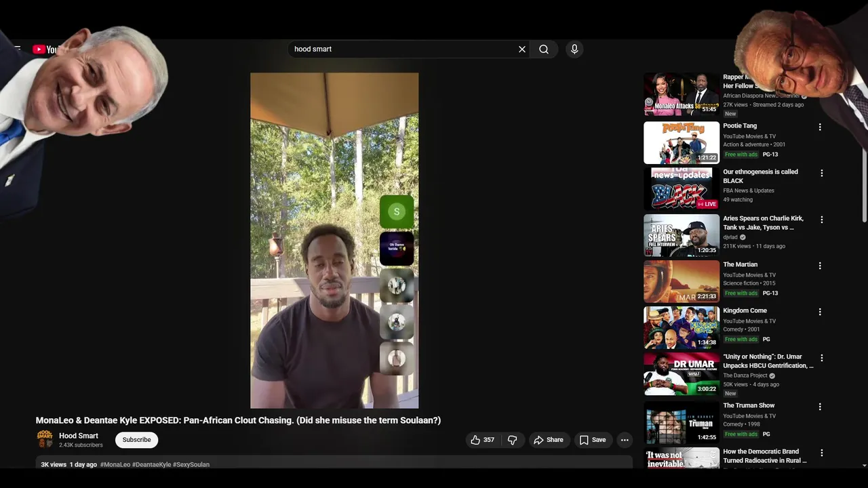Screen dimensions: 868x488
Task: Click the #DeantaeKyle hashtag
Action: [x=152, y=465]
